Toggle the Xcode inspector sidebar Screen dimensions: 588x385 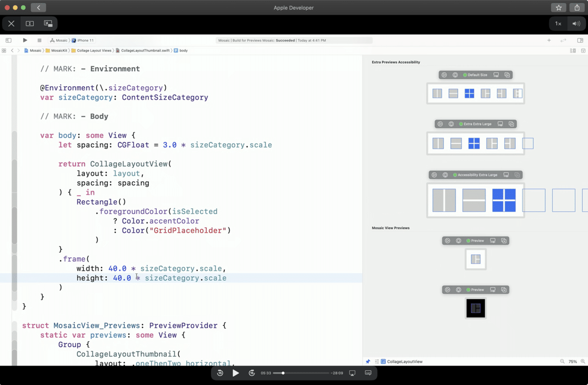click(580, 40)
